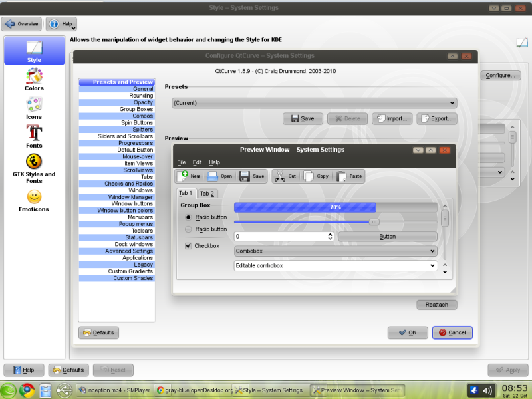The height and width of the screenshot is (399, 532).
Task: Click the Export... button
Action: pos(437,119)
